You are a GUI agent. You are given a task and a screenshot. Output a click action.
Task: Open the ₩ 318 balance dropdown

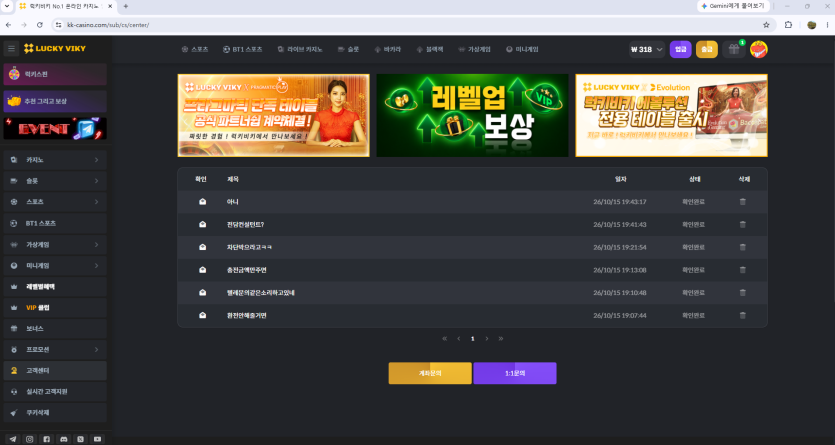[x=647, y=49]
